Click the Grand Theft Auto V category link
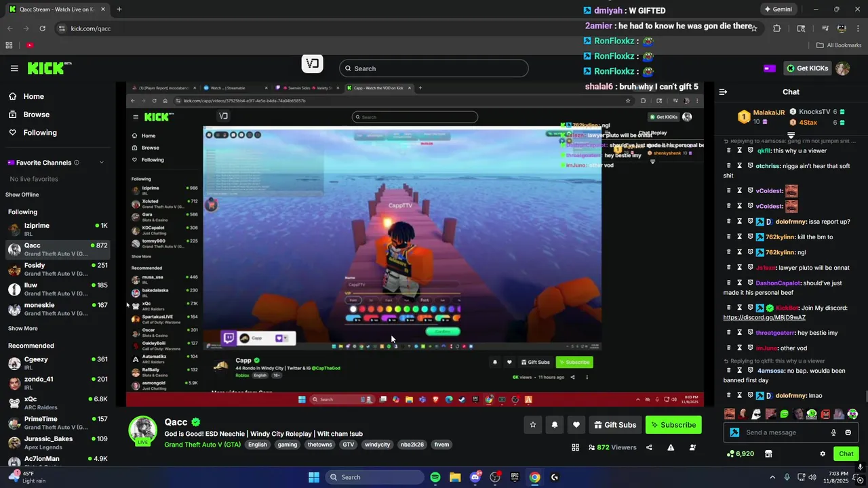The image size is (868, 488). 202,445
